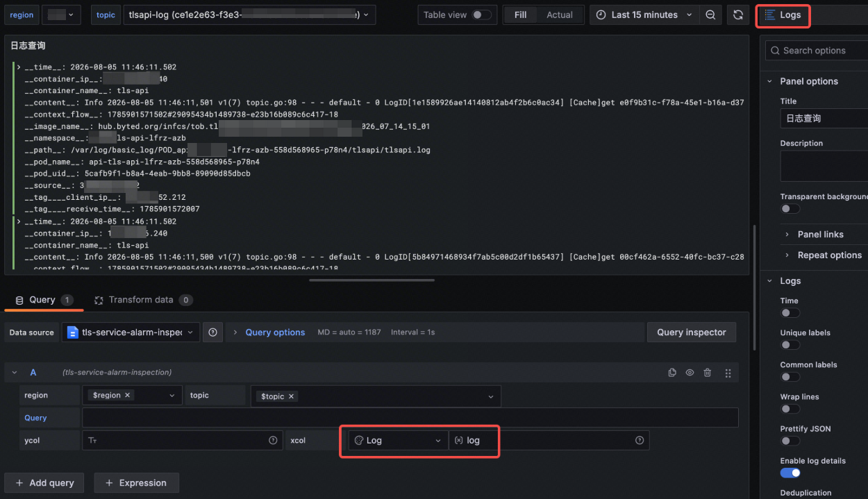Image resolution: width=868 pixels, height=499 pixels.
Task: Select the Fill display mode
Action: click(x=520, y=15)
